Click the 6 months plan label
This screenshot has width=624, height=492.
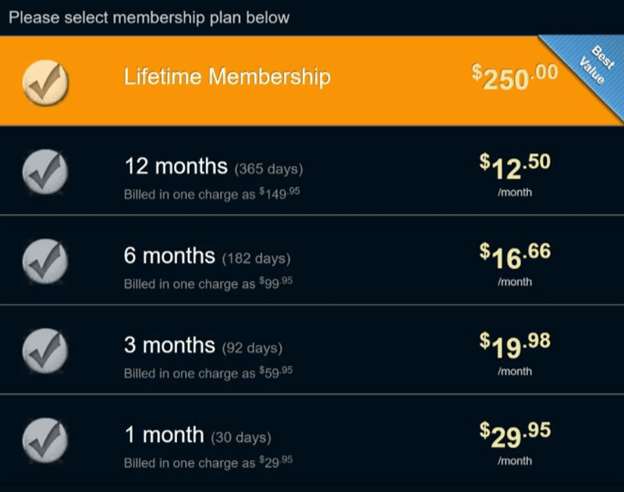(x=170, y=256)
